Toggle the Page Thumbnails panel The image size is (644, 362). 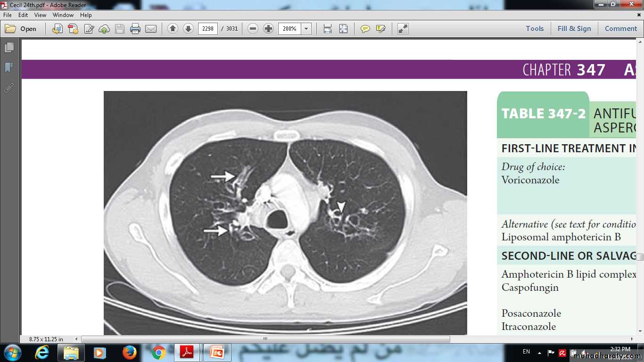pyautogui.click(x=9, y=48)
